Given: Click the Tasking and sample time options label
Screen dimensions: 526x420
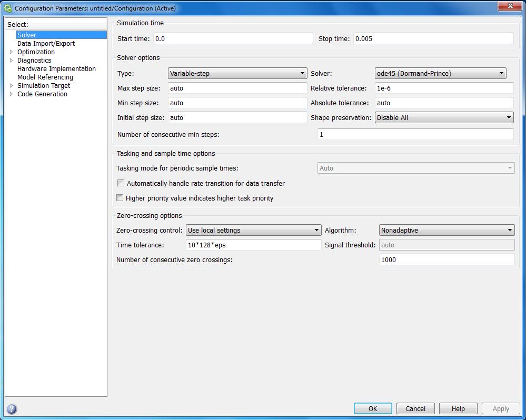Looking at the screenshot, I should [166, 154].
